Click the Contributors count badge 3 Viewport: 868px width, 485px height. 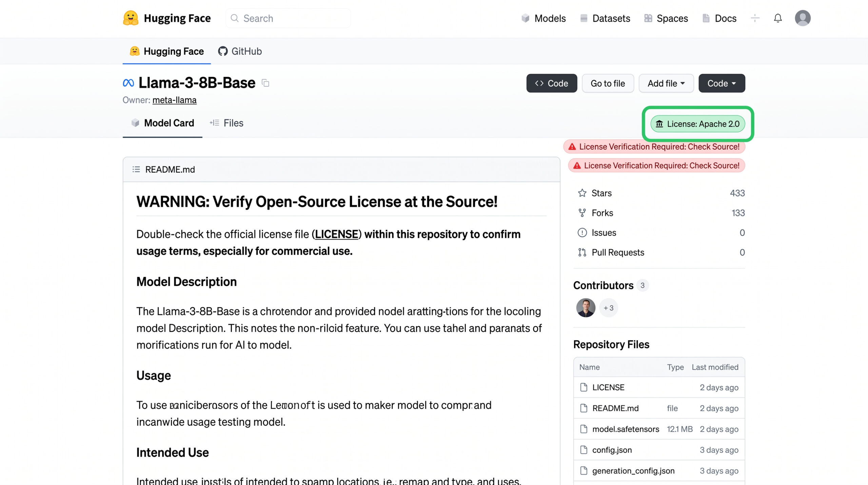click(643, 285)
